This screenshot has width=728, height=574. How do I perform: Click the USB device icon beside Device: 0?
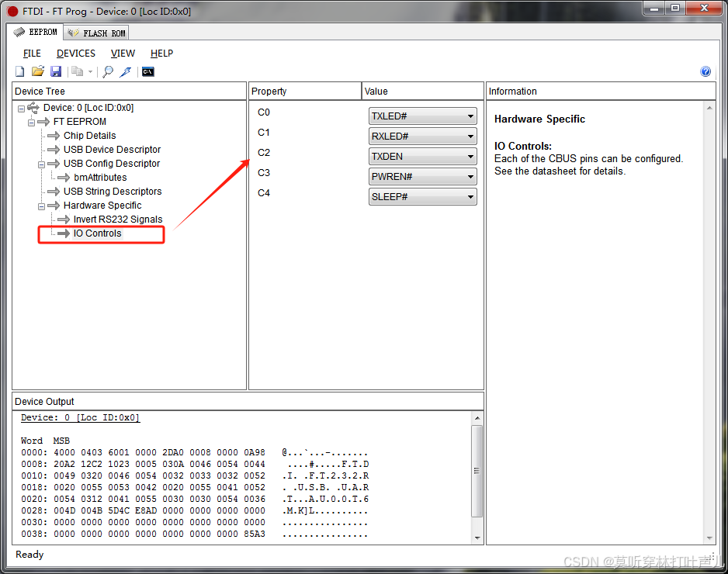33,108
